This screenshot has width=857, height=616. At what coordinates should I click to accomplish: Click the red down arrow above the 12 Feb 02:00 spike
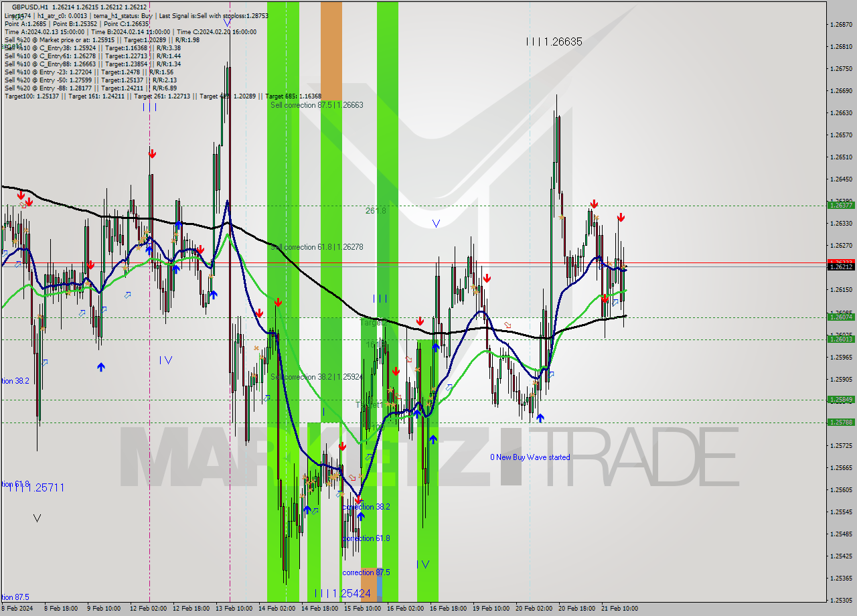(152, 154)
